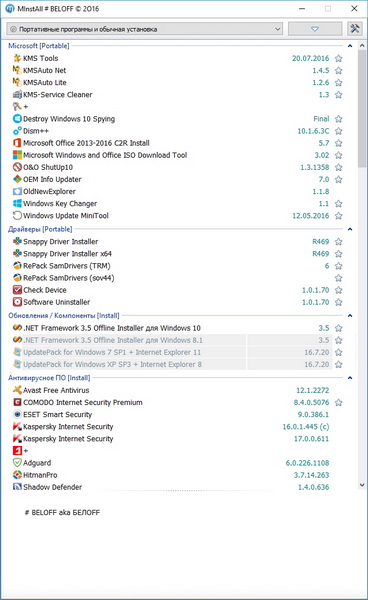Click the Snappy Driver Installer R469 icon
368x600 pixels.
(17, 241)
